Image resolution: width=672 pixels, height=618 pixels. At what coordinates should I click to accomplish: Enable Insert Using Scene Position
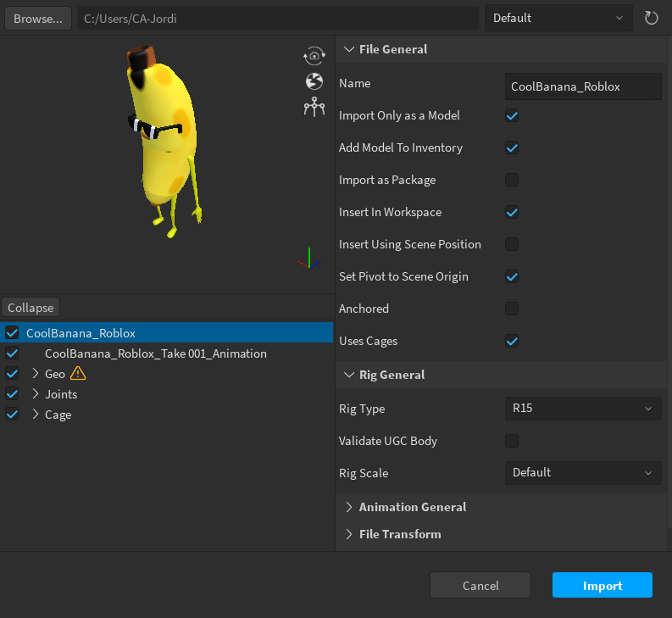(x=512, y=244)
